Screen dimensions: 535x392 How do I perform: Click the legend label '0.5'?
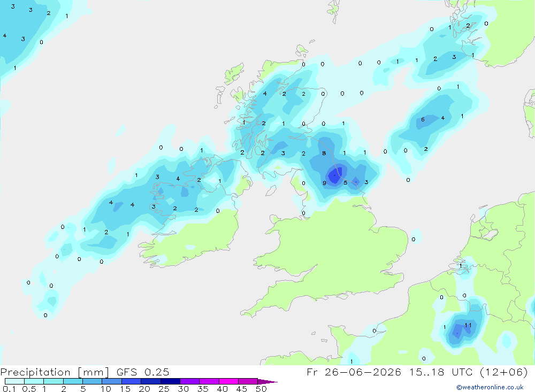click(x=29, y=389)
